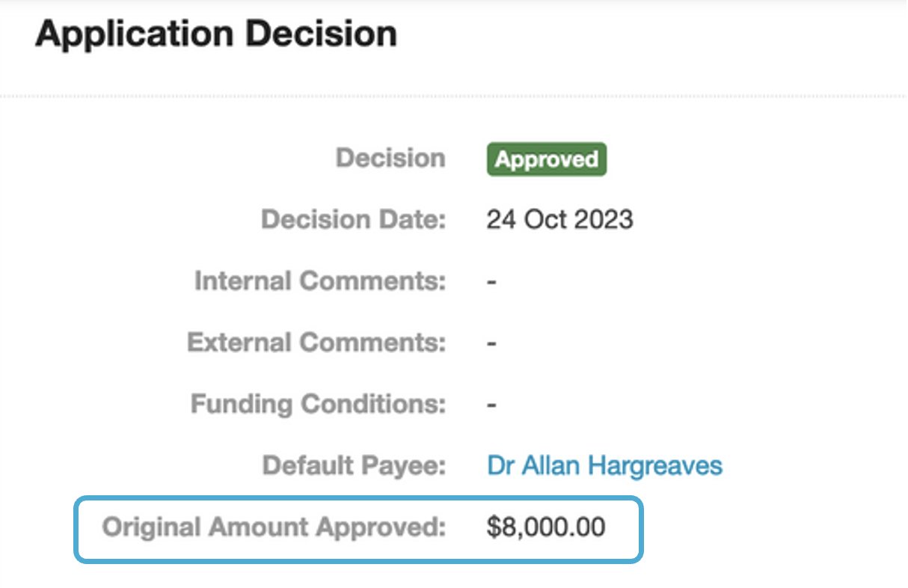Click the dash value beside Internal Comments
Viewport: 908px width, 588px height.
491,283
